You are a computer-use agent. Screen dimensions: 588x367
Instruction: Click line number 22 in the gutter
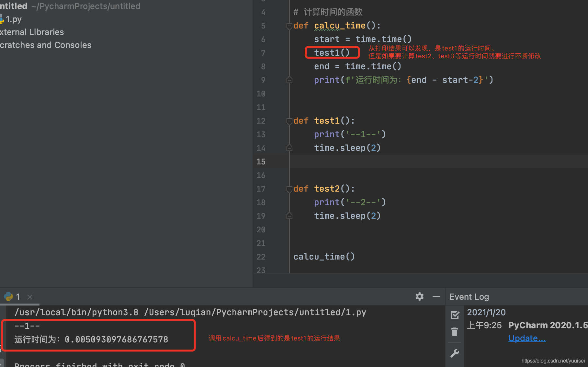(261, 257)
